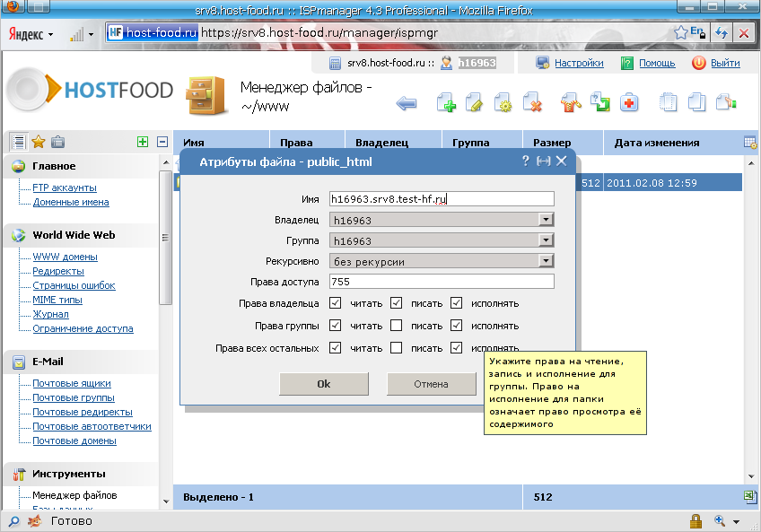Select 'Почтовые ящики' in the E-Mail section

click(72, 383)
